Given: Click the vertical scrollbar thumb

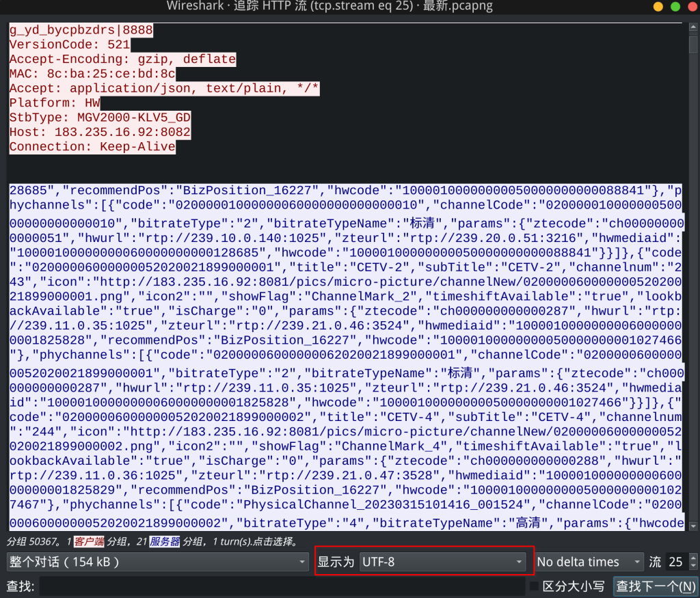Looking at the screenshot, I should (x=693, y=44).
